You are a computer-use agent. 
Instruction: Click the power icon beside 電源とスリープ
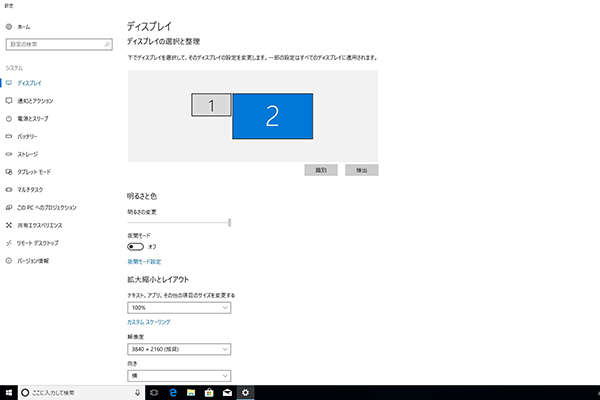pyautogui.click(x=9, y=119)
